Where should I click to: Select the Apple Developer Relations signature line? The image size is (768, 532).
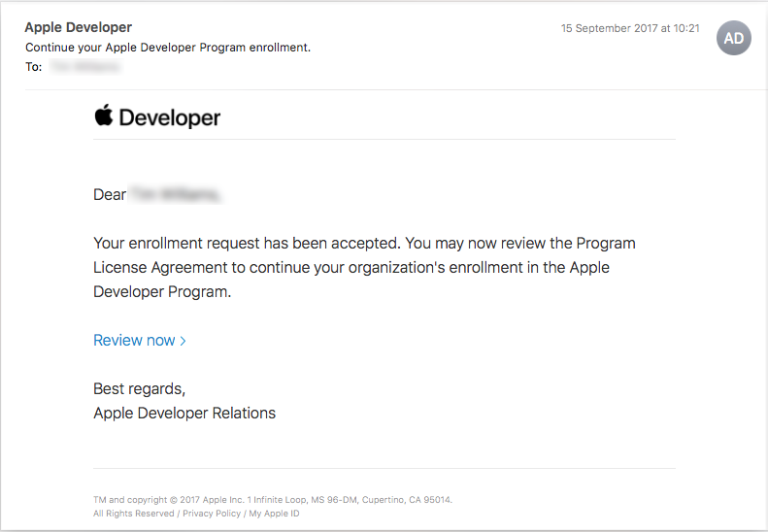coord(184,413)
